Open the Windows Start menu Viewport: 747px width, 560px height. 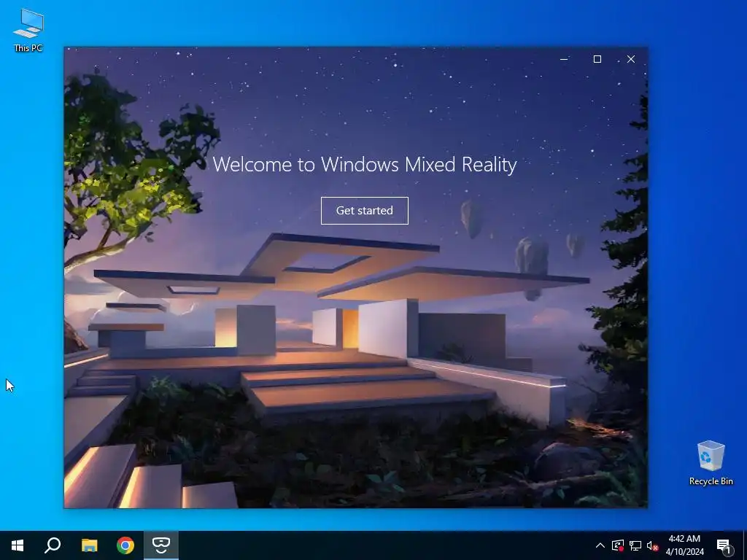point(18,545)
